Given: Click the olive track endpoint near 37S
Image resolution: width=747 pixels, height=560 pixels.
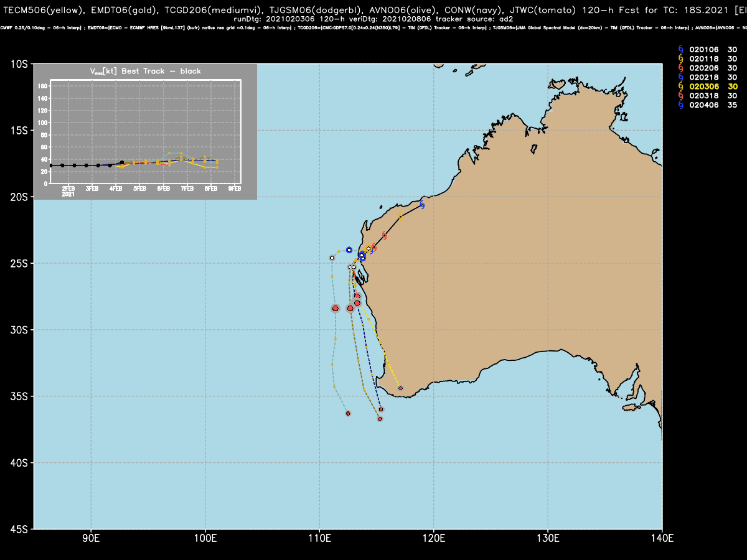Looking at the screenshot, I should 380,419.
